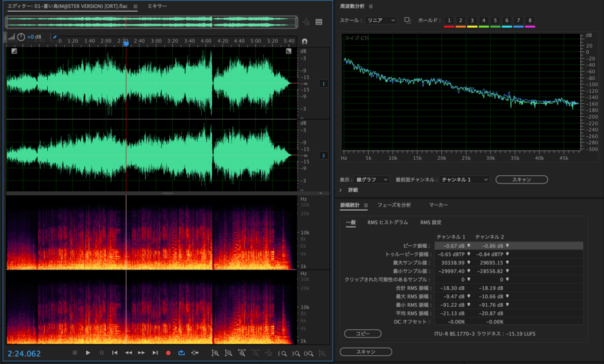The height and width of the screenshot is (364, 604).
Task: Click the playhead marker at 2:20
Action: pos(126,44)
